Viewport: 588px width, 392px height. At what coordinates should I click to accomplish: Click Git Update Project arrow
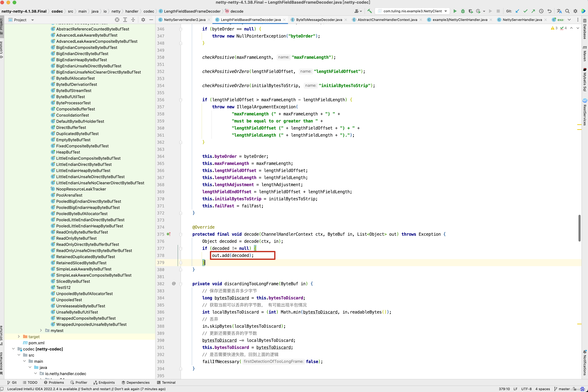[x=517, y=11]
